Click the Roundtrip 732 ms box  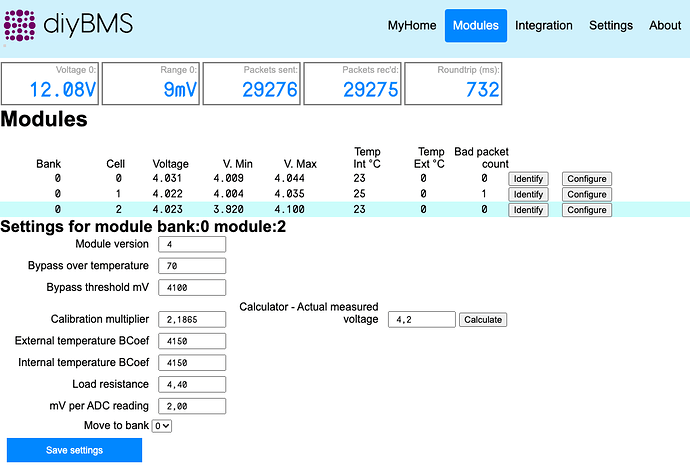[x=453, y=84]
